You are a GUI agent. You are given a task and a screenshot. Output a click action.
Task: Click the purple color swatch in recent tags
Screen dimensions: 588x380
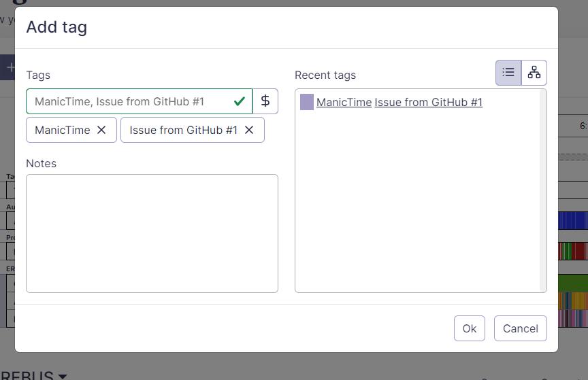pos(307,102)
